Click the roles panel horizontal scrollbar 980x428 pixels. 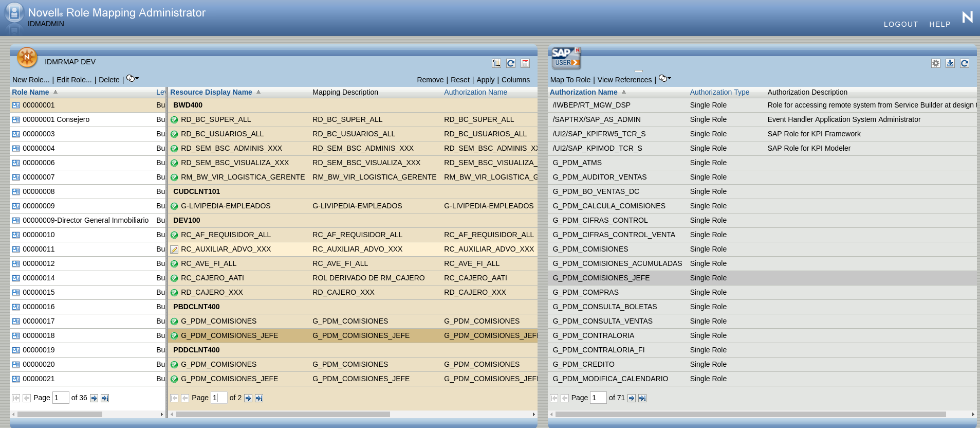point(60,414)
